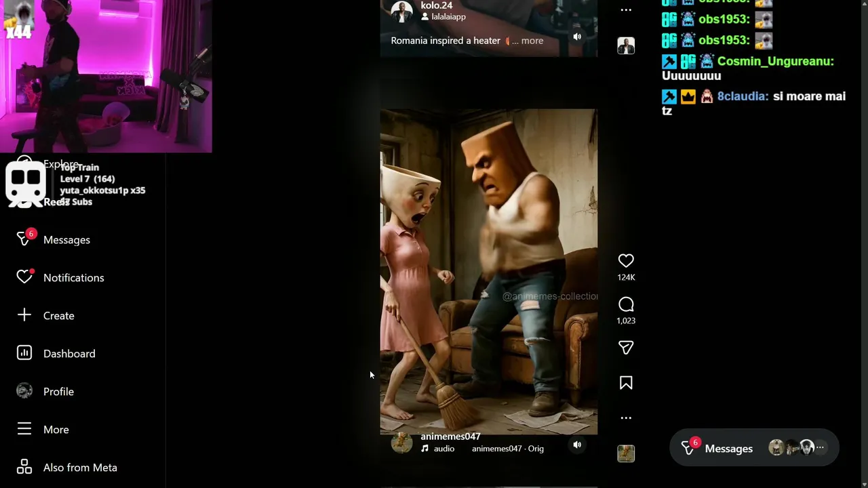Click the streamer webcam overlay
The height and width of the screenshot is (488, 868).
coord(106,76)
